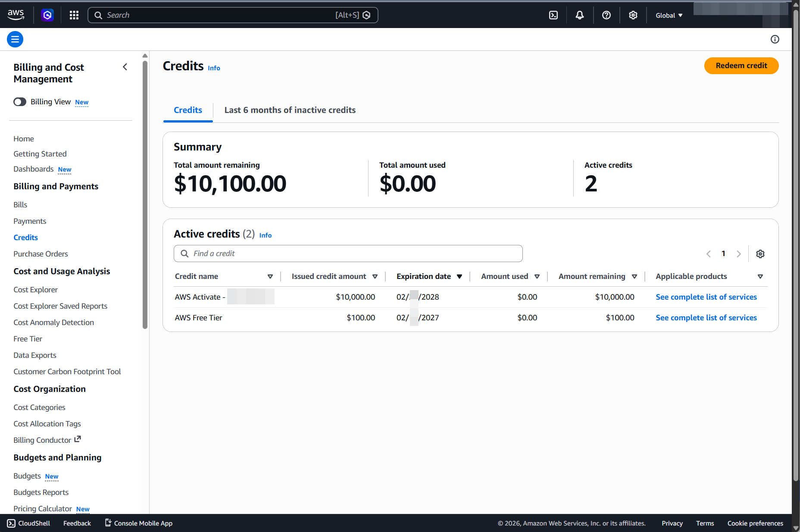This screenshot has width=800, height=532.
Task: Click the top Search input field
Action: click(x=233, y=15)
